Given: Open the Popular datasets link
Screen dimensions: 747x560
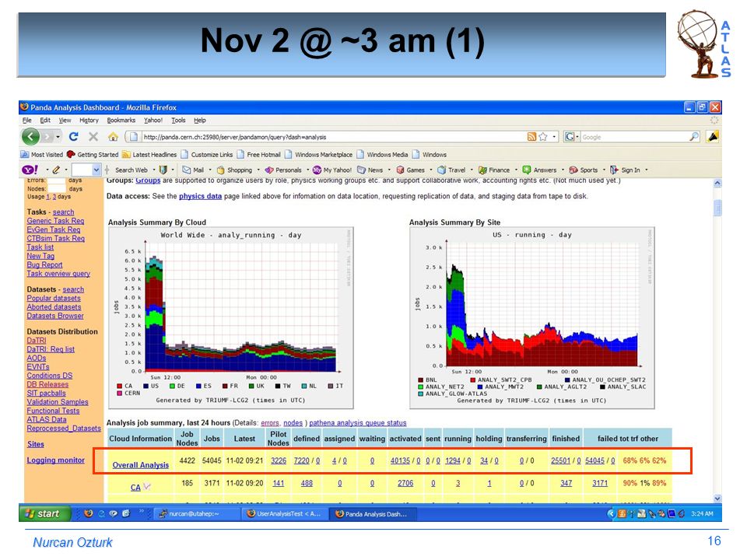Looking at the screenshot, I should (54, 298).
